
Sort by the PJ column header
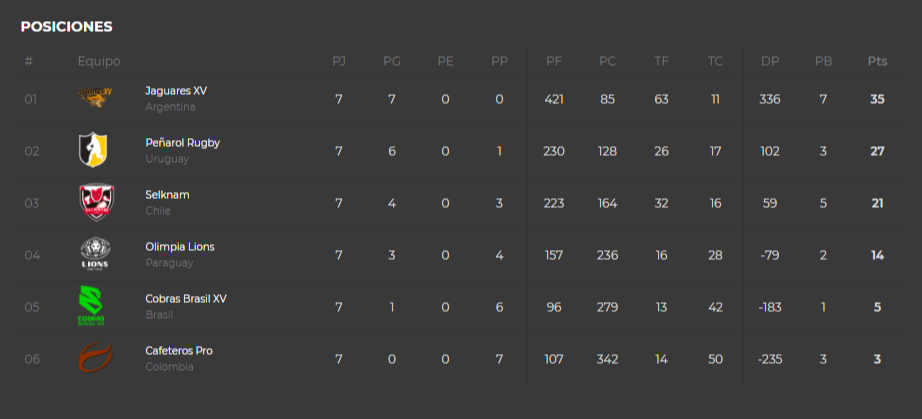click(x=339, y=61)
